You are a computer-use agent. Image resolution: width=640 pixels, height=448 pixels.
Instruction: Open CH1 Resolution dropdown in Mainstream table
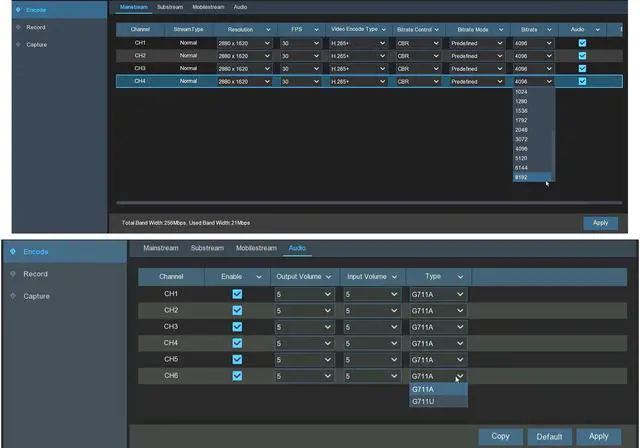[244, 43]
